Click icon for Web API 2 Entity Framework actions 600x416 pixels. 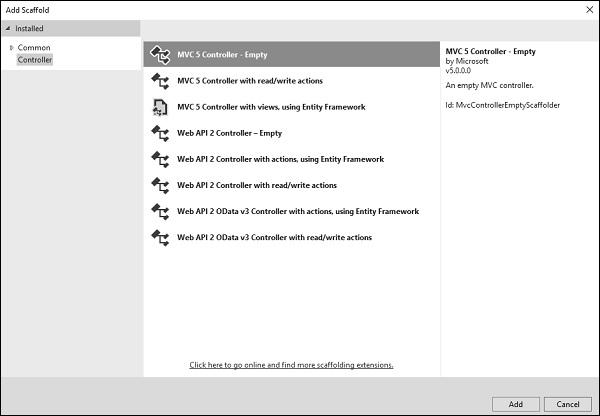(x=159, y=158)
